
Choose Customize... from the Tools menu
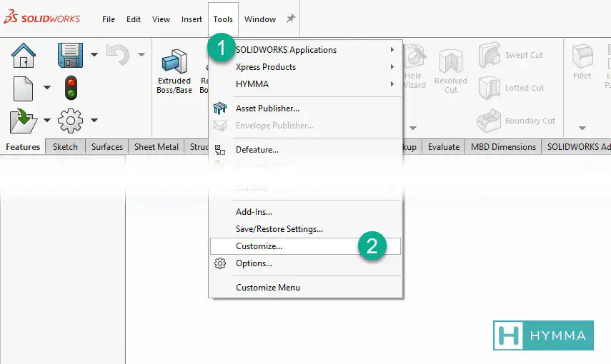coord(259,246)
